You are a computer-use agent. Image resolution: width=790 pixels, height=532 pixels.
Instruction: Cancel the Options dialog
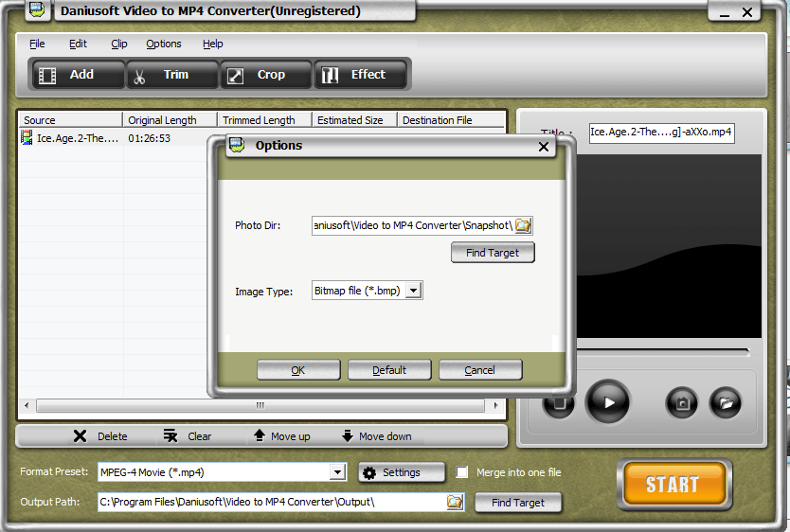(x=480, y=370)
